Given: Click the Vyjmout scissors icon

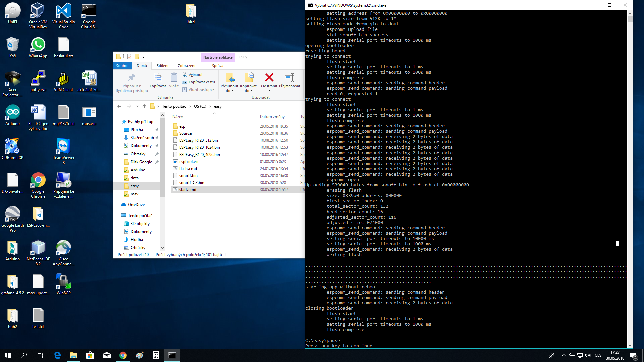Looking at the screenshot, I should [x=185, y=75].
